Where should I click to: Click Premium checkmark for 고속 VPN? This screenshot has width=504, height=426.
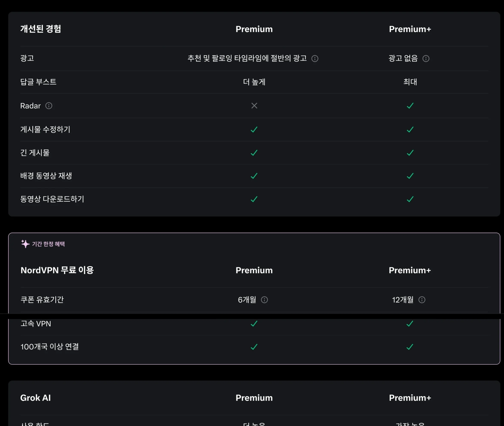pos(254,324)
